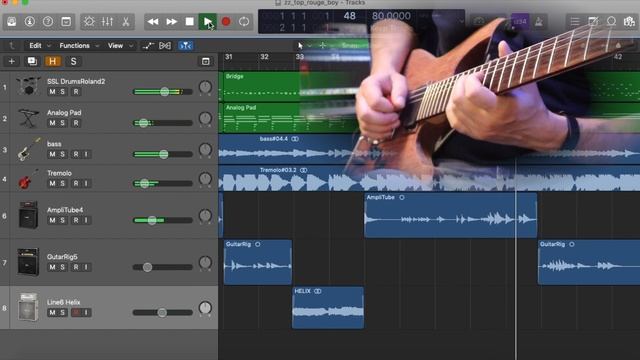Toggle the Cycle loop button
The height and width of the screenshot is (360, 640).
pos(244,22)
